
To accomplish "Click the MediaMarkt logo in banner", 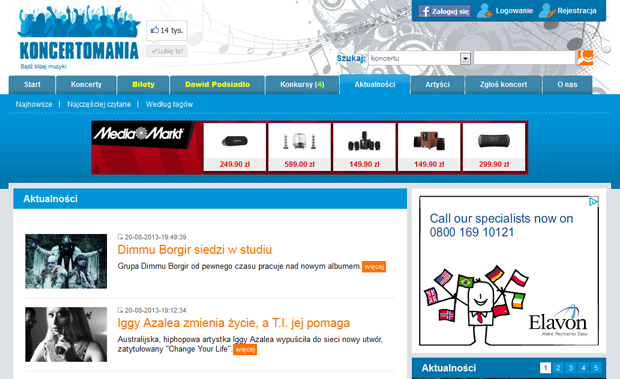I will pyautogui.click(x=138, y=134).
